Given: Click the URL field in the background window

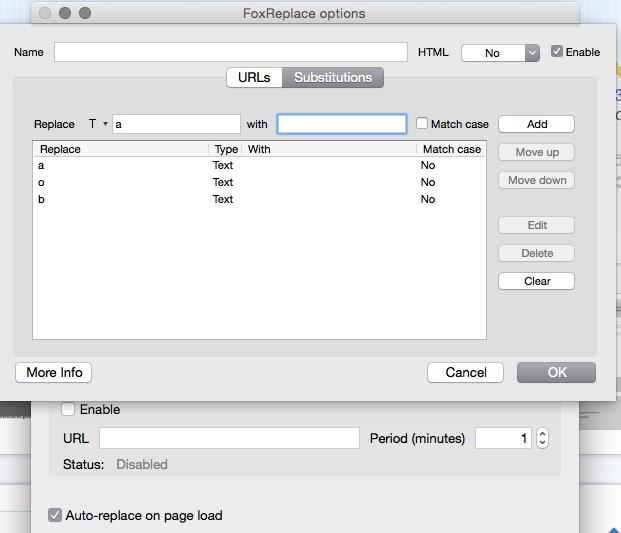Looking at the screenshot, I should tap(229, 438).
